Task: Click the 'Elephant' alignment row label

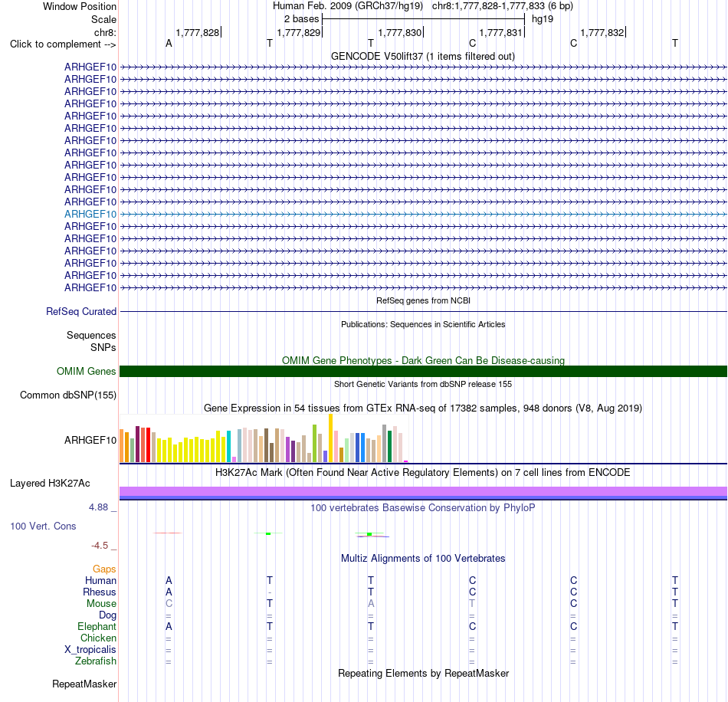Action: [x=97, y=626]
